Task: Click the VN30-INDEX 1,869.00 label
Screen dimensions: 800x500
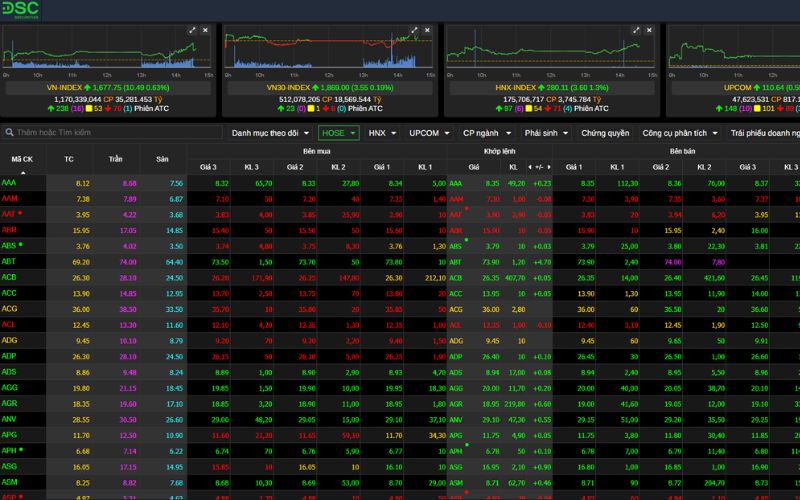Action: click(x=330, y=87)
